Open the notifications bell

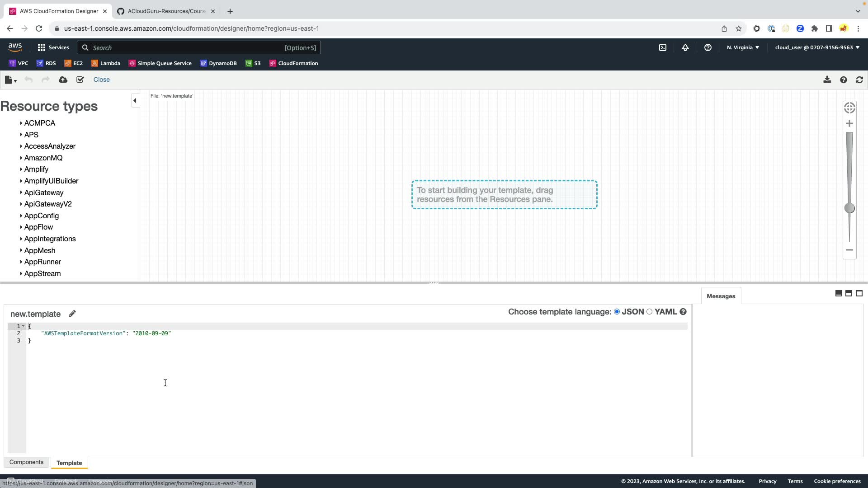(685, 47)
